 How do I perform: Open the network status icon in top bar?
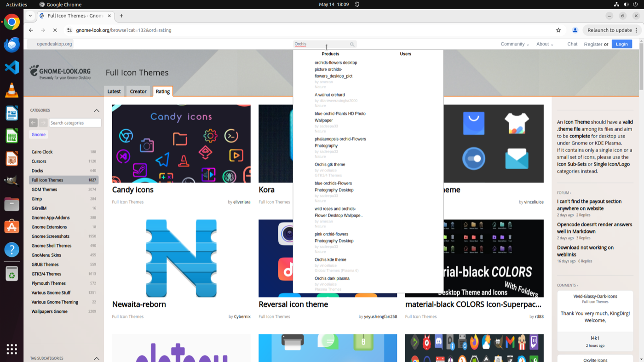(616, 5)
